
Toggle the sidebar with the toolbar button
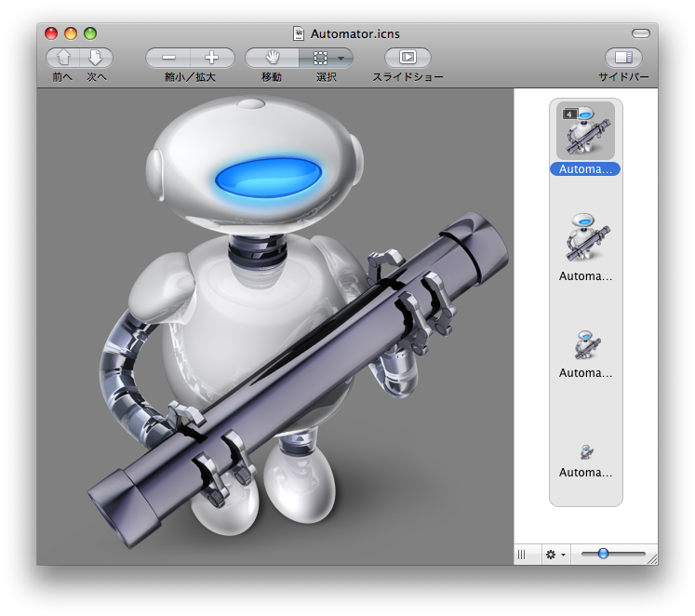click(623, 58)
